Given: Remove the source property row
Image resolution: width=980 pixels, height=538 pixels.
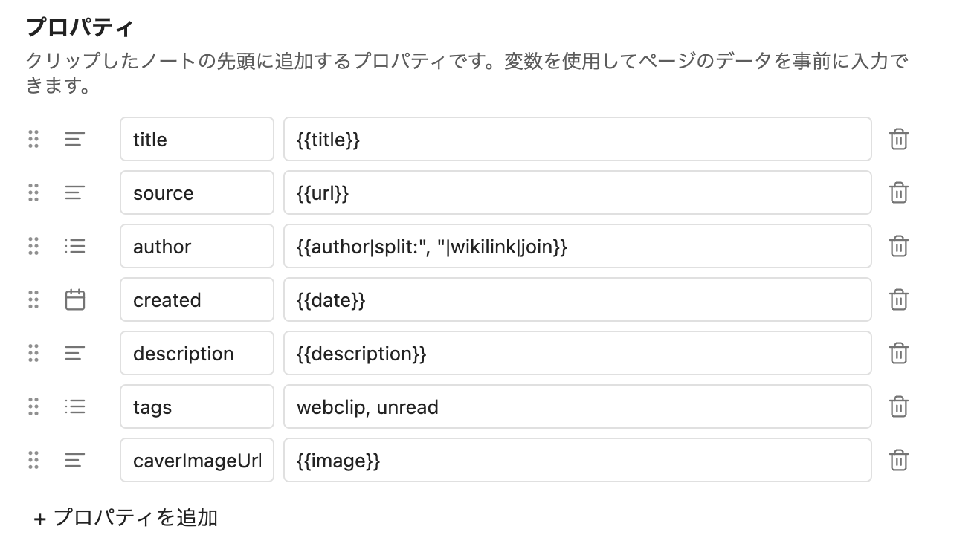Looking at the screenshot, I should pyautogui.click(x=898, y=193).
